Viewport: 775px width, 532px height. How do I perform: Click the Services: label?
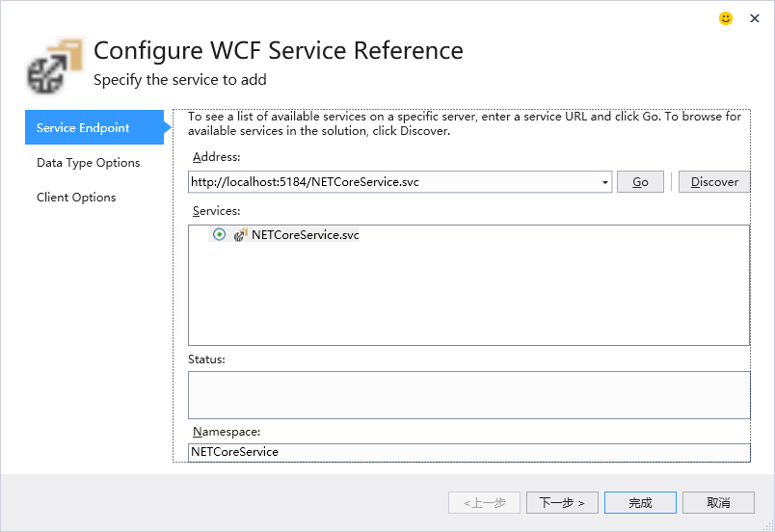coord(217,211)
